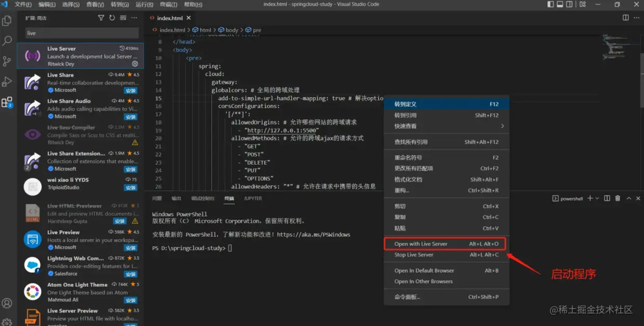This screenshot has height=326, width=644.
Task: Clear extensions search results icon
Action: pos(123,18)
